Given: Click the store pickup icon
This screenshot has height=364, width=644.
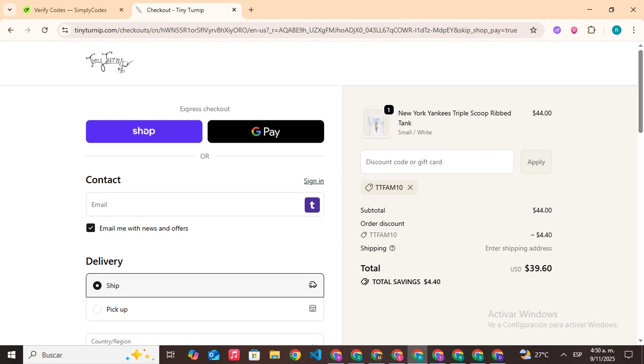Looking at the screenshot, I should (313, 309).
